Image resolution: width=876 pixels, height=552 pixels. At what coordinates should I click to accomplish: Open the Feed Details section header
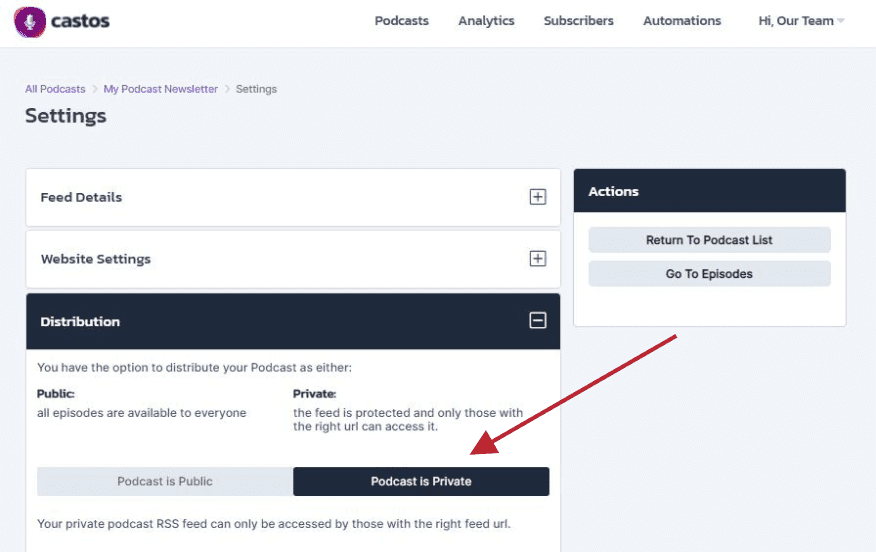[x=293, y=197]
